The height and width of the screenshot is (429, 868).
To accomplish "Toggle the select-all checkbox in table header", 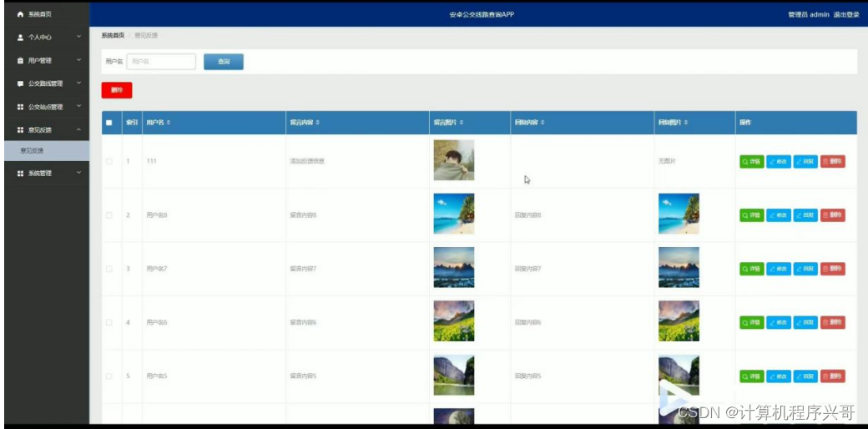I will click(x=109, y=123).
